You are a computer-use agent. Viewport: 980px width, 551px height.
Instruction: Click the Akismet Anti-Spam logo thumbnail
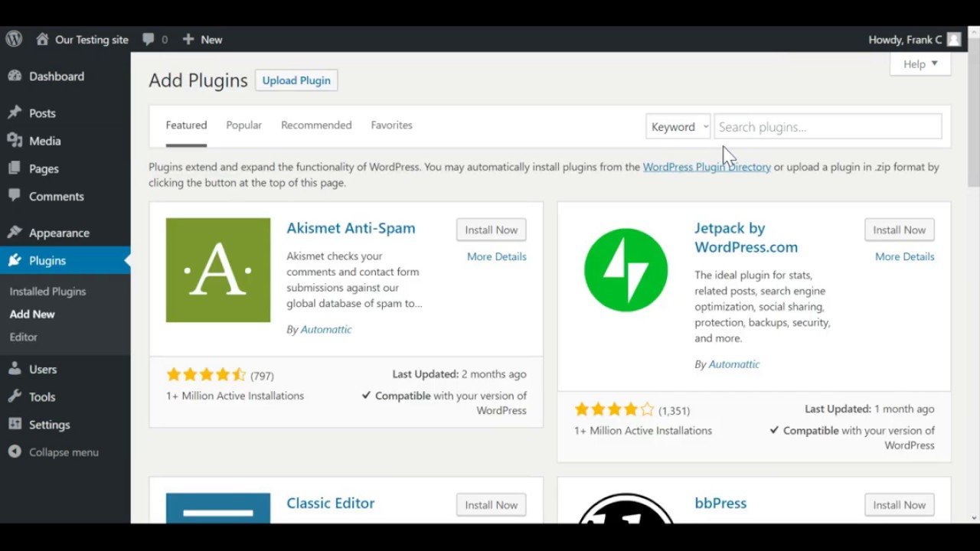218,270
